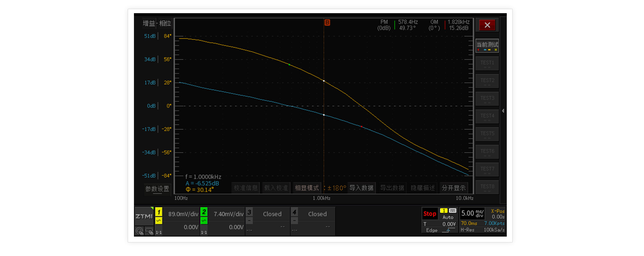644x256 pixels.
Task: Click the screen-touch icon right of gesture icon
Action: pyautogui.click(x=149, y=231)
